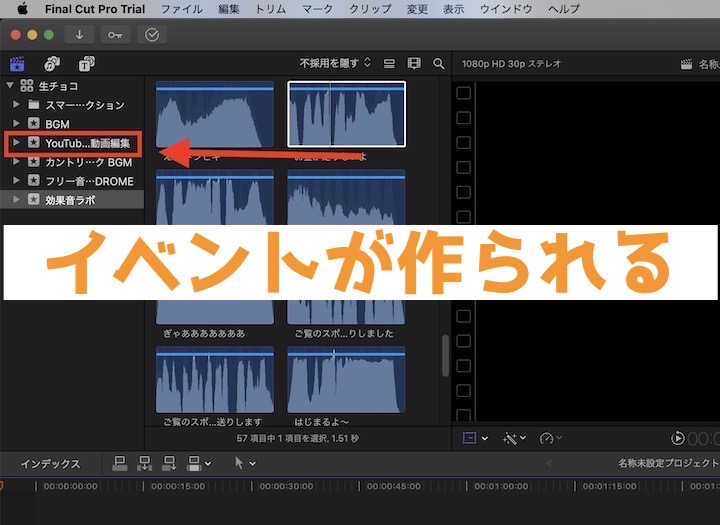Click the background tasks checkmark button

click(x=152, y=35)
